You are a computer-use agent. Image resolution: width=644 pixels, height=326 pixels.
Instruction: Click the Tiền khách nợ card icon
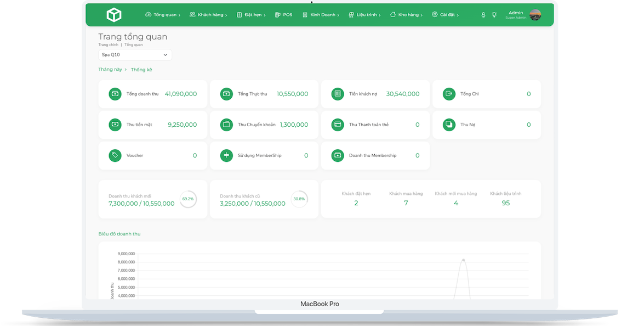[338, 94]
